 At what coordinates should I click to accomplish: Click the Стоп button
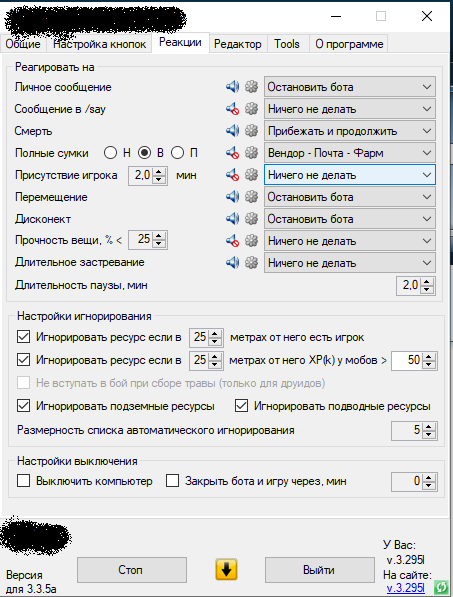click(x=132, y=570)
